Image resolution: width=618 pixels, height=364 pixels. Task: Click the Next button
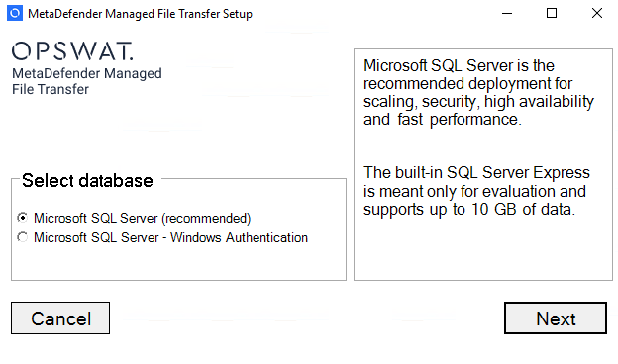click(x=556, y=318)
